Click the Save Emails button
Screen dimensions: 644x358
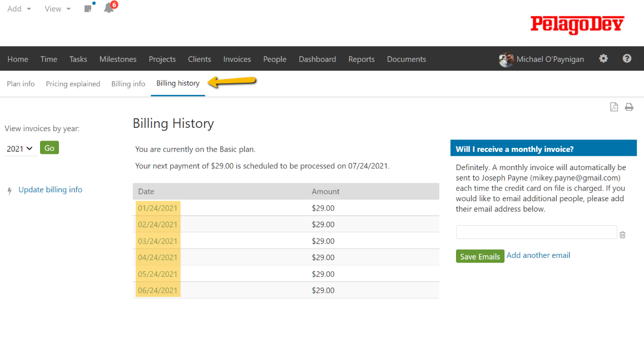pos(479,256)
